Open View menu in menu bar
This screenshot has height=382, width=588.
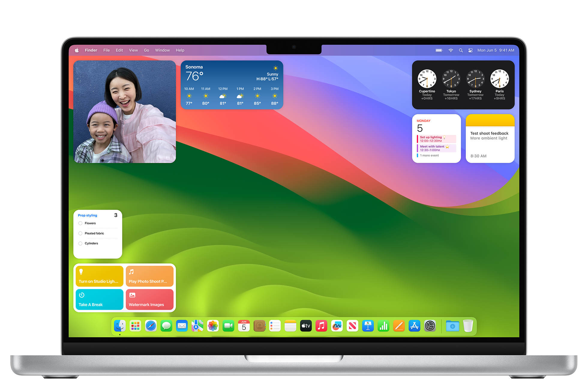pyautogui.click(x=133, y=50)
